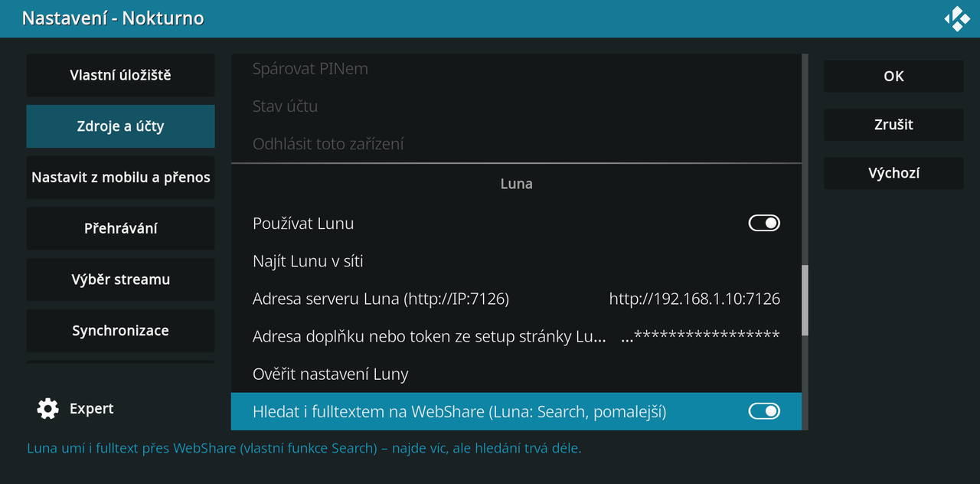Image resolution: width=980 pixels, height=484 pixels.
Task: Switch to the Přehrávání category
Action: pyautogui.click(x=120, y=228)
